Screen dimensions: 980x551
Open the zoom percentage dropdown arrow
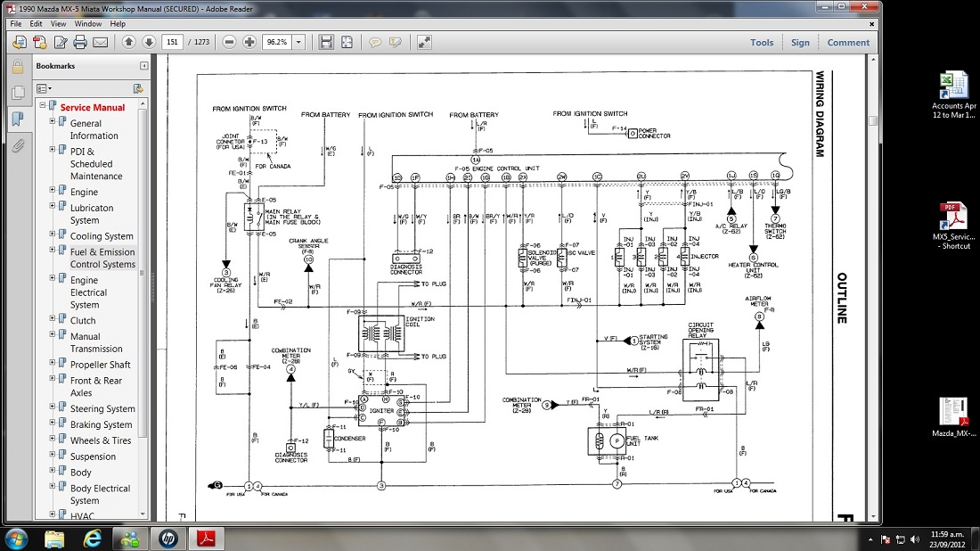298,43
